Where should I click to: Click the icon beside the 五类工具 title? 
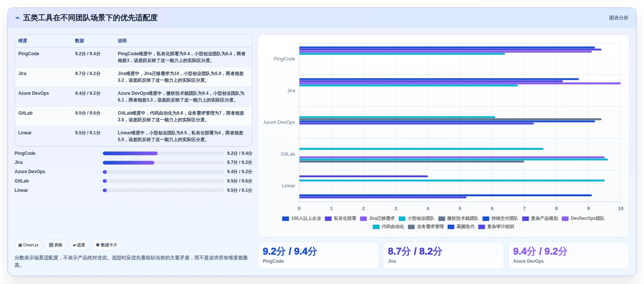click(x=18, y=18)
